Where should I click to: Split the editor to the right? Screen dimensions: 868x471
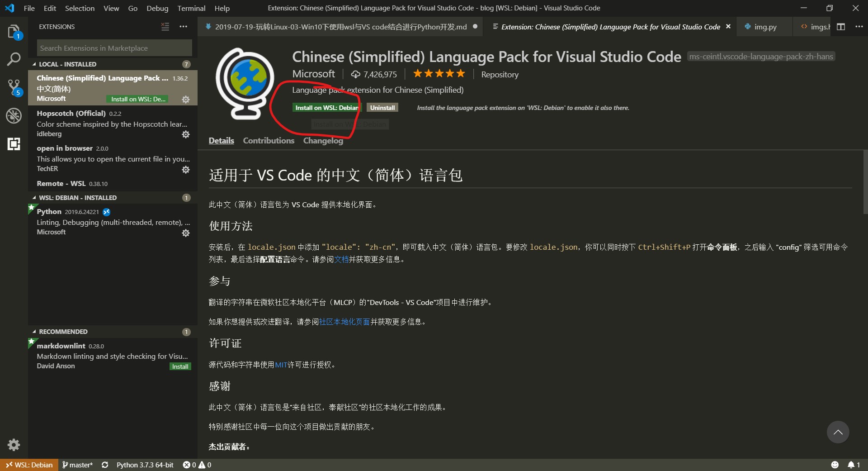coord(841,27)
